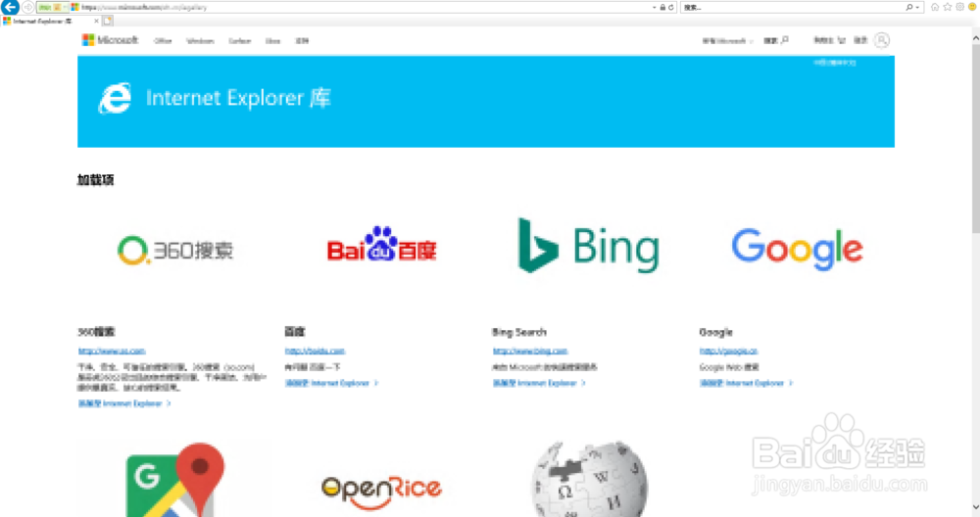Click the security lock icon in address bar
The width and height of the screenshot is (980, 517).
coord(662,8)
